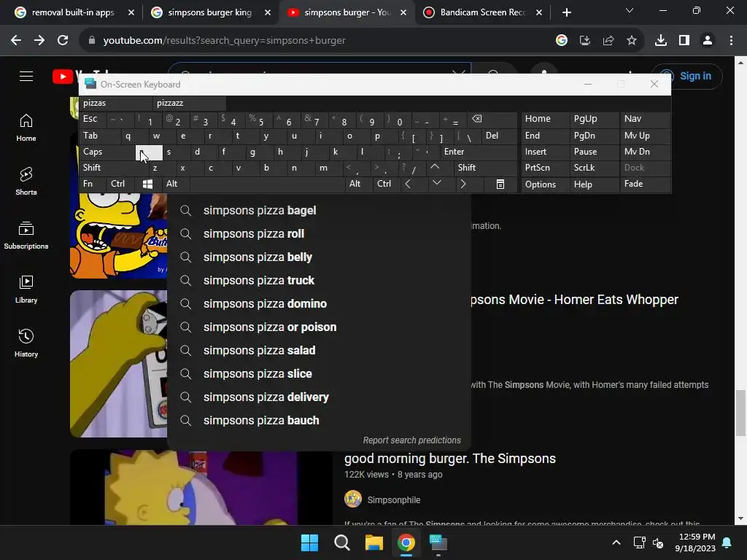Toggle the ScrLk key on keyboard
Screen dimensions: 747x560
(594, 168)
